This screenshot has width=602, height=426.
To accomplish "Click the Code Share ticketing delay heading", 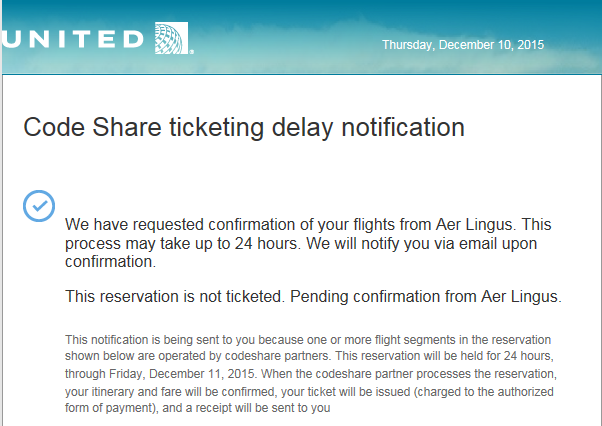I will (244, 127).
